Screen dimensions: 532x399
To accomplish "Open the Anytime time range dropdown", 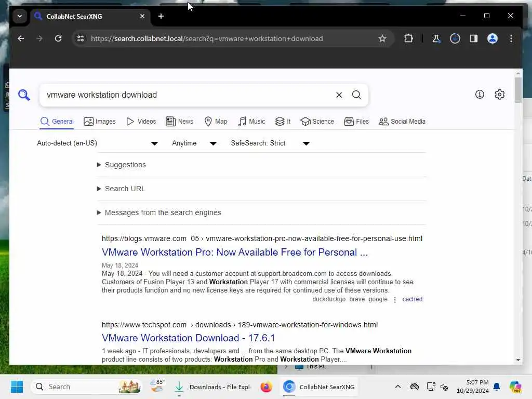I will 194,143.
